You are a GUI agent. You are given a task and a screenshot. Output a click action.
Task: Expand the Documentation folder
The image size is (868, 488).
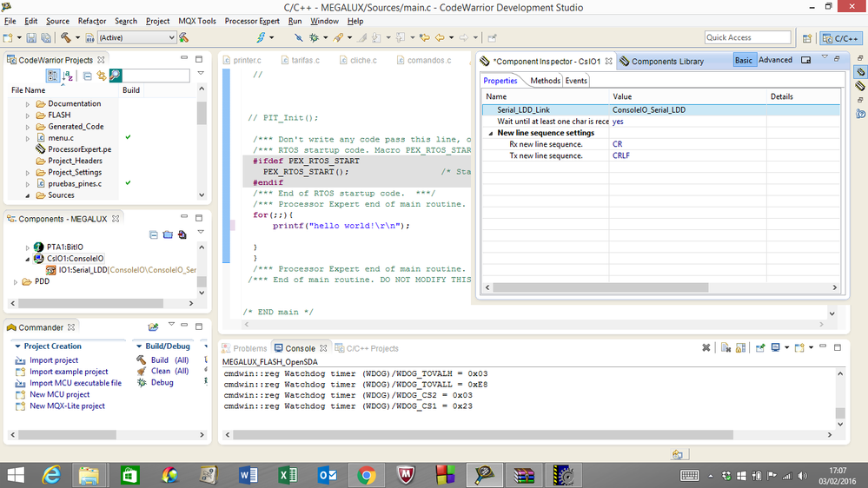(x=28, y=104)
